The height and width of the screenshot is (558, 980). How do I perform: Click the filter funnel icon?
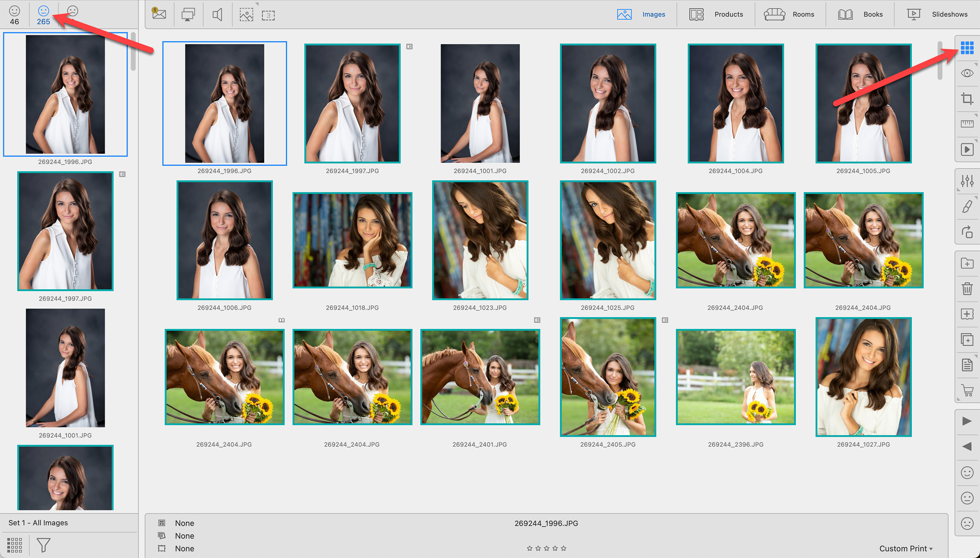click(x=43, y=544)
